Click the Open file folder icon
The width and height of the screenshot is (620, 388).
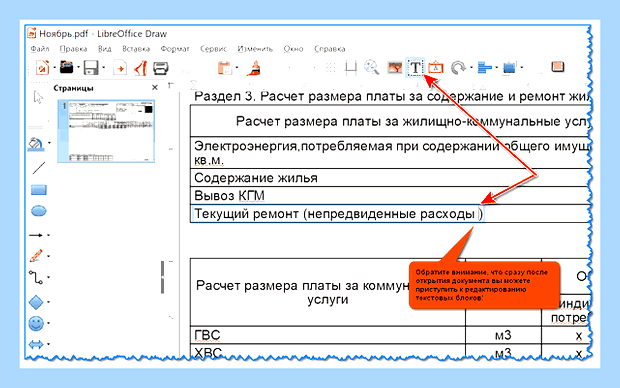66,68
